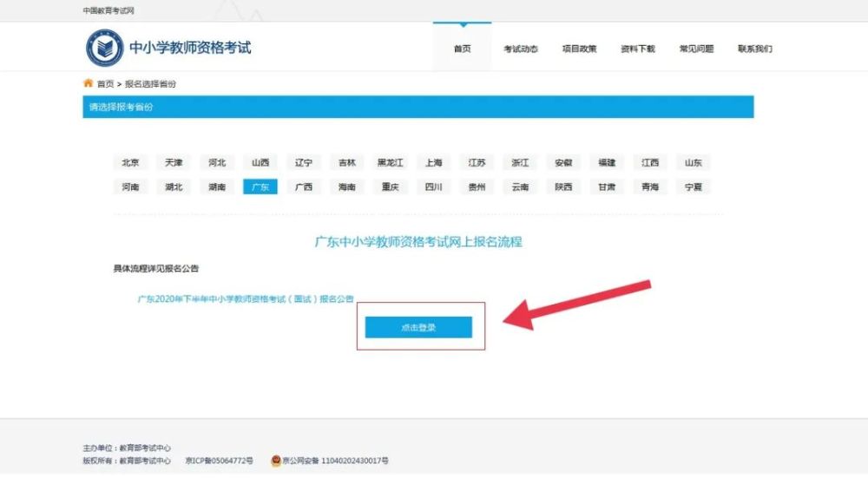Open the 广东2020年下半年 registration announcement link
This screenshot has width=868, height=478.
246,298
